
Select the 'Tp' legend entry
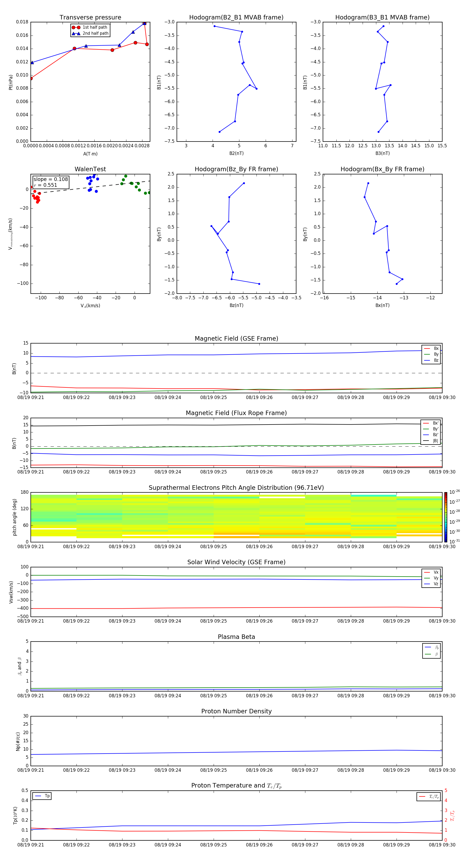pos(42,796)
